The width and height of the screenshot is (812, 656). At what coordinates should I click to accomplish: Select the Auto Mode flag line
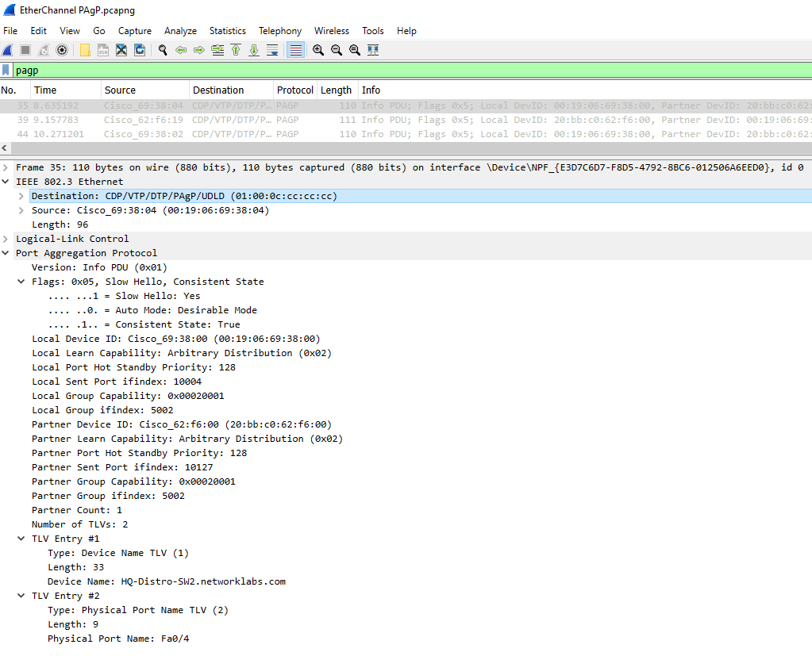(152, 310)
